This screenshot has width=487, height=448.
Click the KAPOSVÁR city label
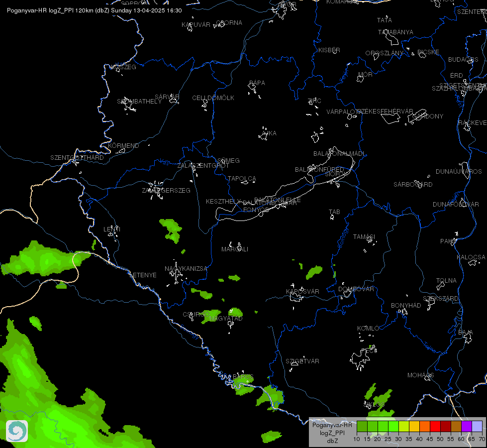coord(302,291)
